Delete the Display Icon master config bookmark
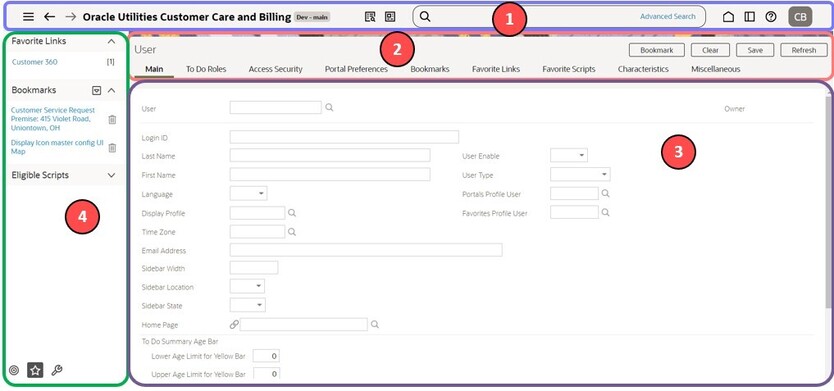 coord(112,148)
